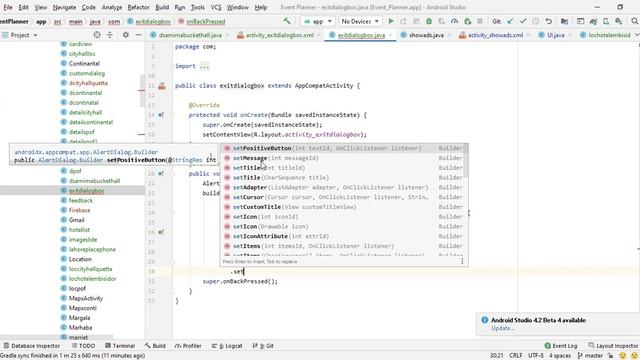Click the lock icon in status bar
Screen dimensions: 640x360
click(611, 356)
